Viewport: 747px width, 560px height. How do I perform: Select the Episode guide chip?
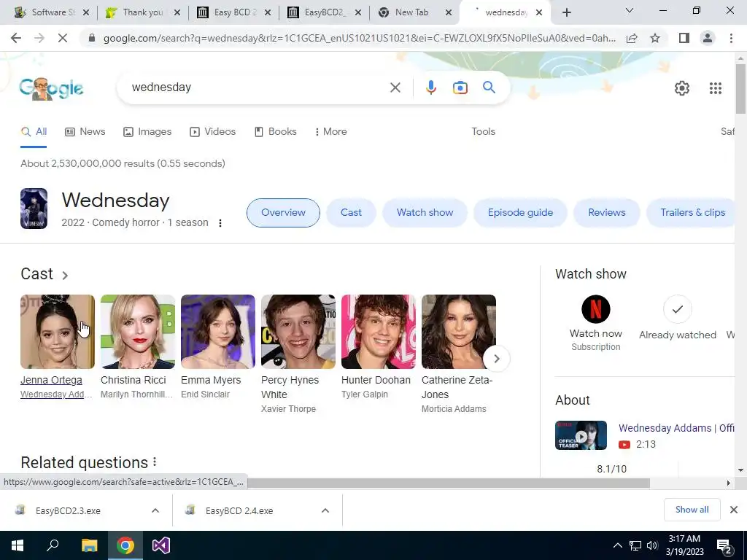pos(520,213)
